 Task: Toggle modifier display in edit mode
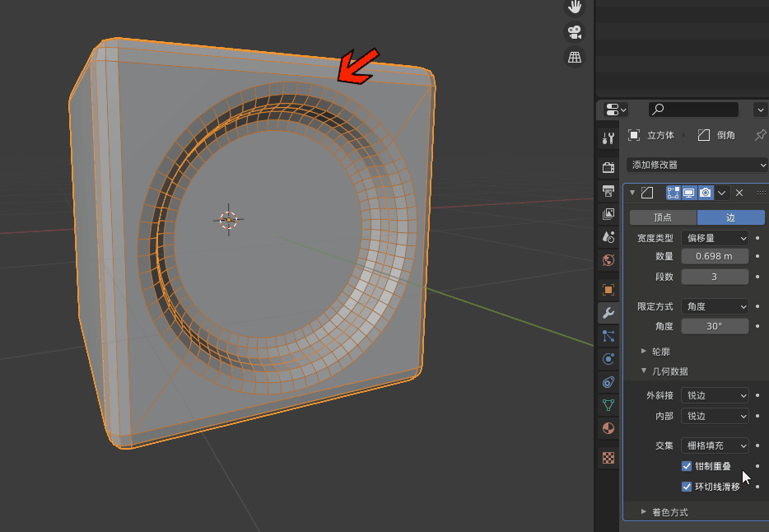673,193
